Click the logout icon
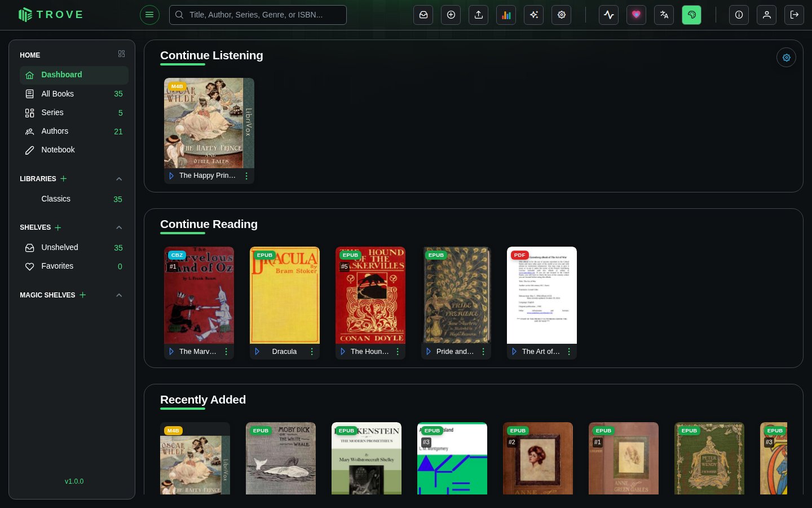The width and height of the screenshot is (812, 508). point(795,15)
